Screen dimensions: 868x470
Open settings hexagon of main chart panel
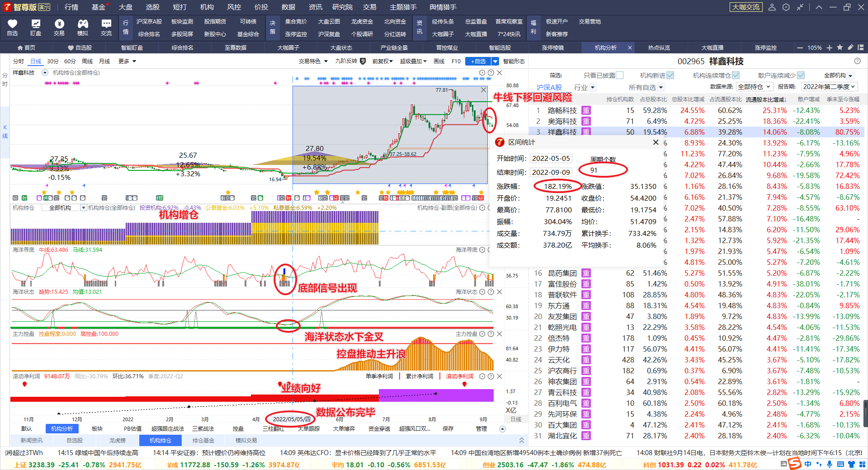click(x=482, y=73)
